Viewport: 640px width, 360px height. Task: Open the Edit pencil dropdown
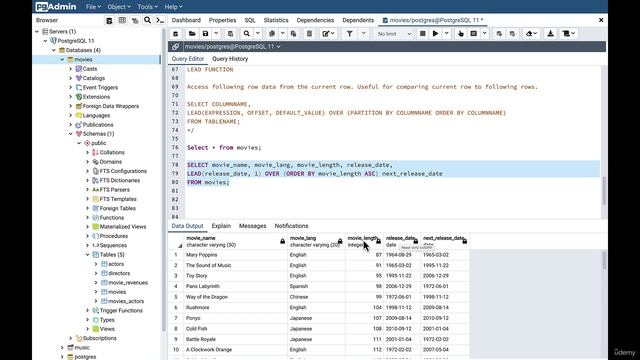[x=328, y=34]
